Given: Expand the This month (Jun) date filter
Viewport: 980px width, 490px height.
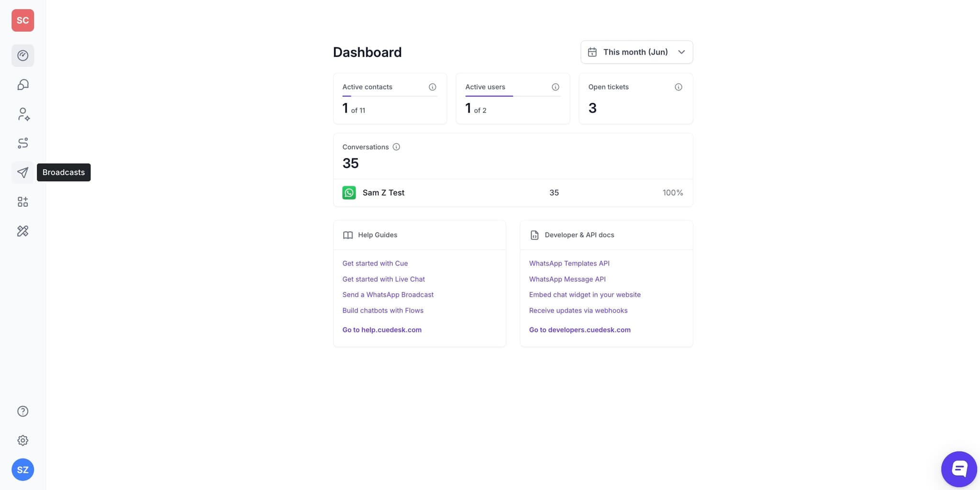Looking at the screenshot, I should 636,52.
